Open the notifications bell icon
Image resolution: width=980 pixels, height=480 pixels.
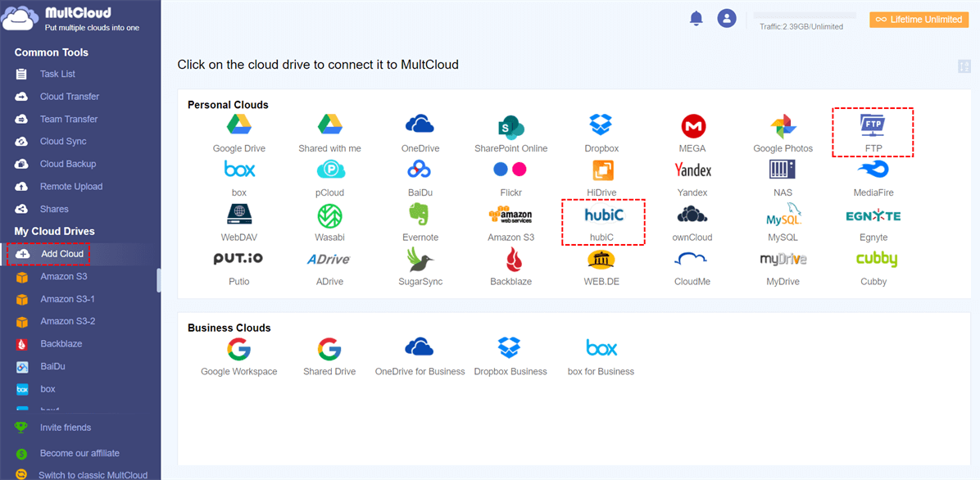coord(696,18)
